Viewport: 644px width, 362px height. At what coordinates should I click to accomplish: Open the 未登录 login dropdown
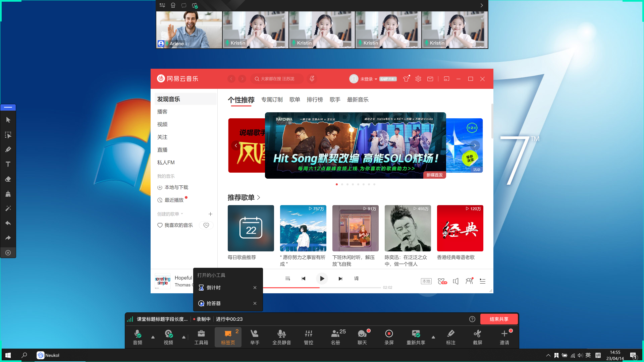368,79
